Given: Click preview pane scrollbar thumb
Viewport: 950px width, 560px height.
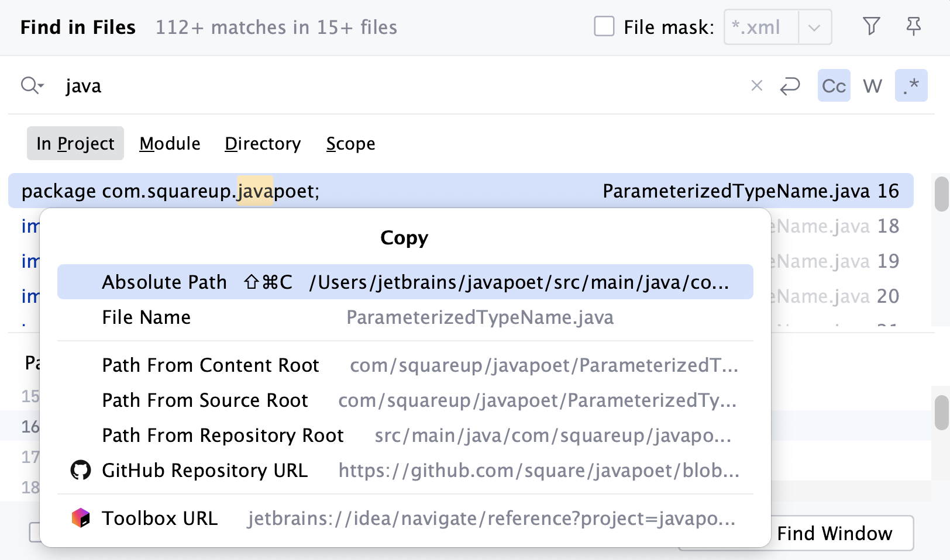Looking at the screenshot, I should click(941, 413).
